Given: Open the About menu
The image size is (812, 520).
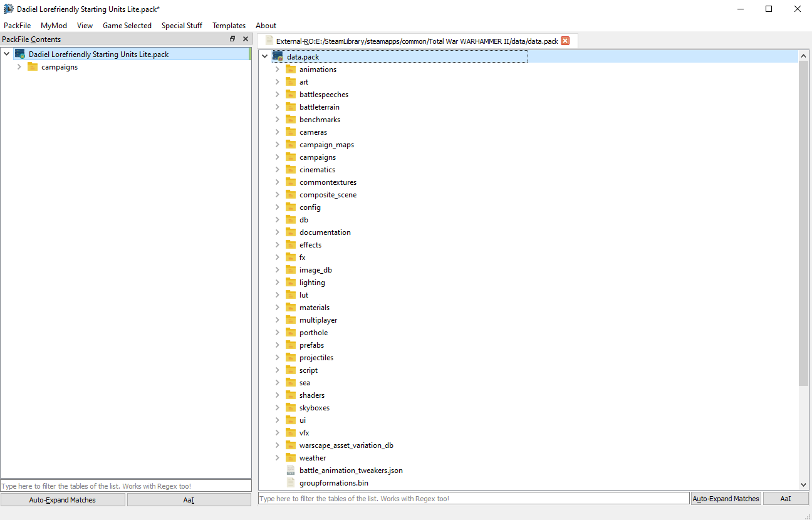Looking at the screenshot, I should (x=266, y=26).
